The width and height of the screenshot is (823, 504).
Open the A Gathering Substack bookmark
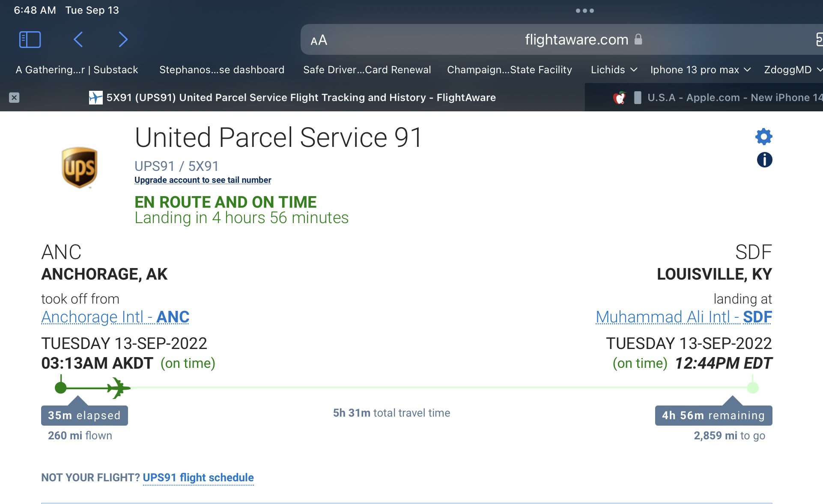point(77,70)
